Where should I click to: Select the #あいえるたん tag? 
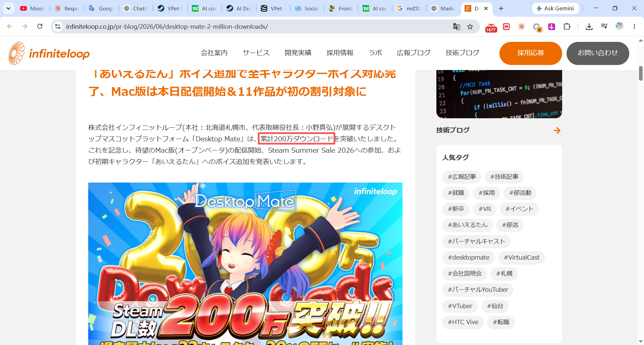(x=468, y=225)
